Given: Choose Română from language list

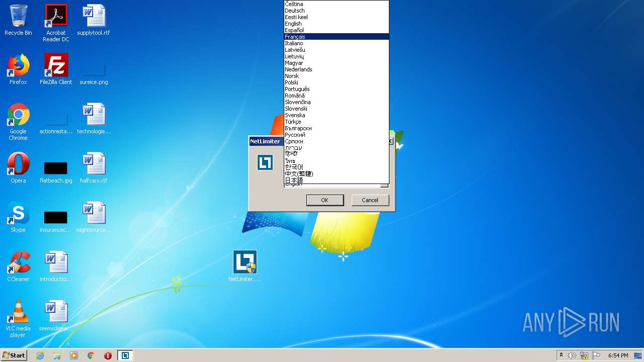Looking at the screenshot, I should tap(337, 96).
